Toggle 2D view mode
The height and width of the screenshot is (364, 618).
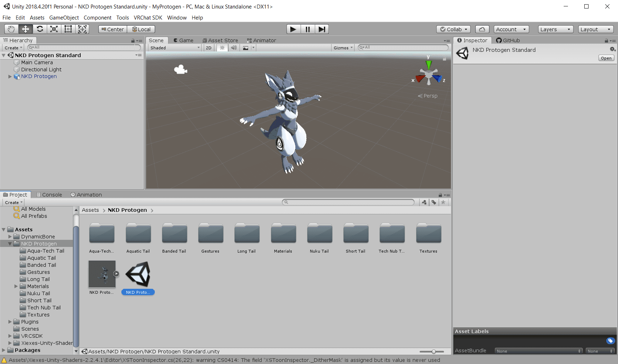pos(209,48)
